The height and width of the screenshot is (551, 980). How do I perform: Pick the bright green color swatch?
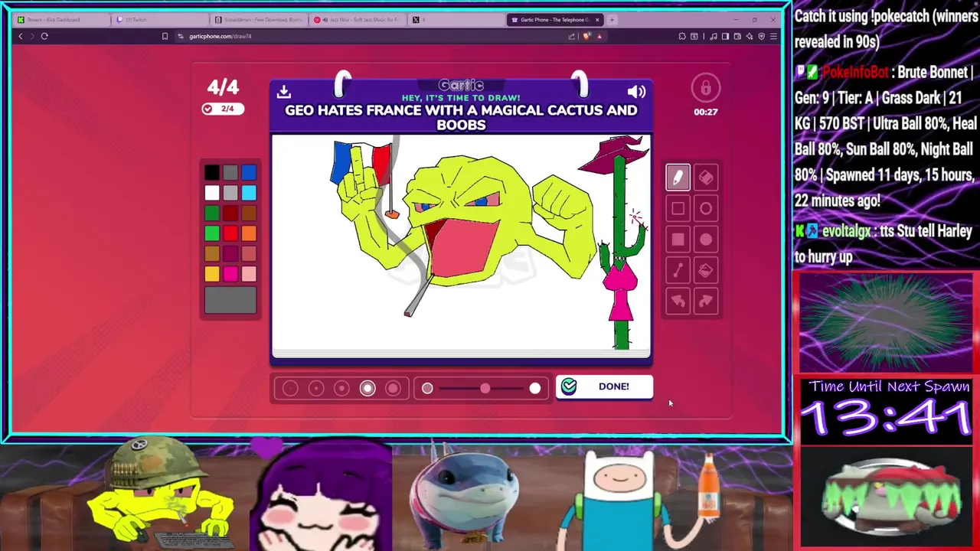click(x=212, y=233)
